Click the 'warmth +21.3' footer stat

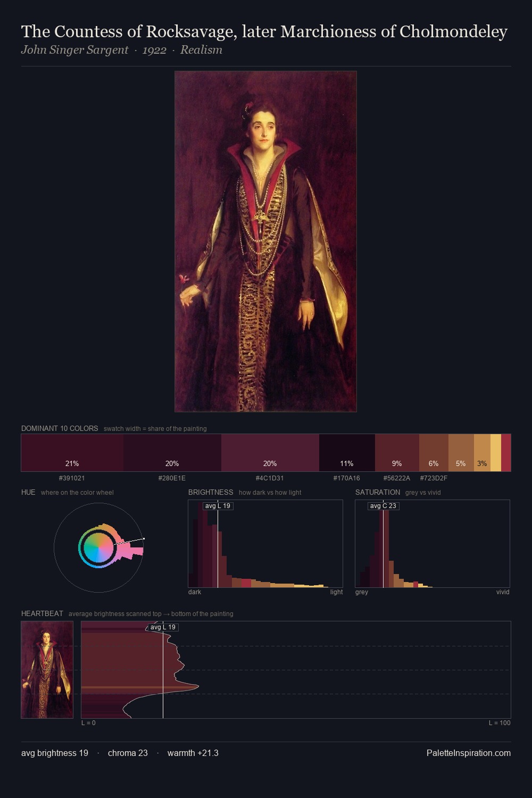click(x=193, y=753)
